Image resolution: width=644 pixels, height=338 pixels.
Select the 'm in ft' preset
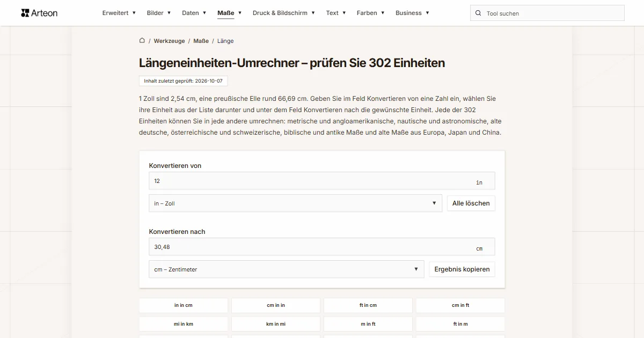pyautogui.click(x=368, y=324)
